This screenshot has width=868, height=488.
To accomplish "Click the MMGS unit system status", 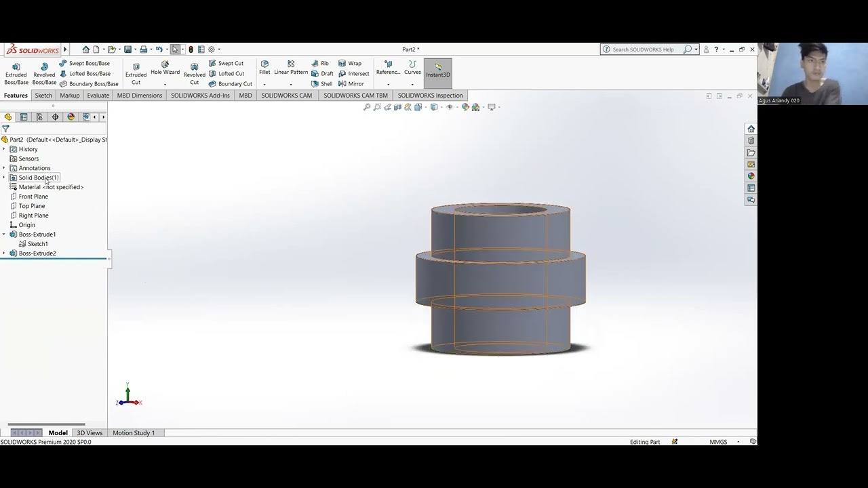I will 718,442.
